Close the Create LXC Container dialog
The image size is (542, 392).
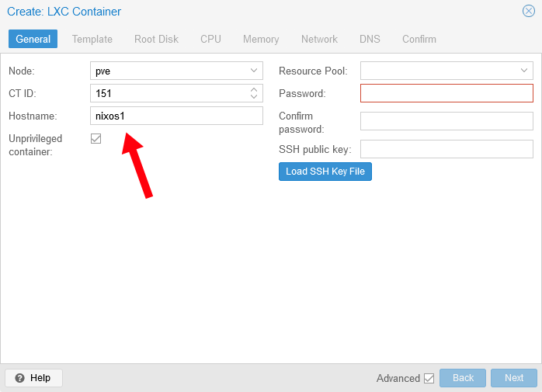tap(528, 12)
